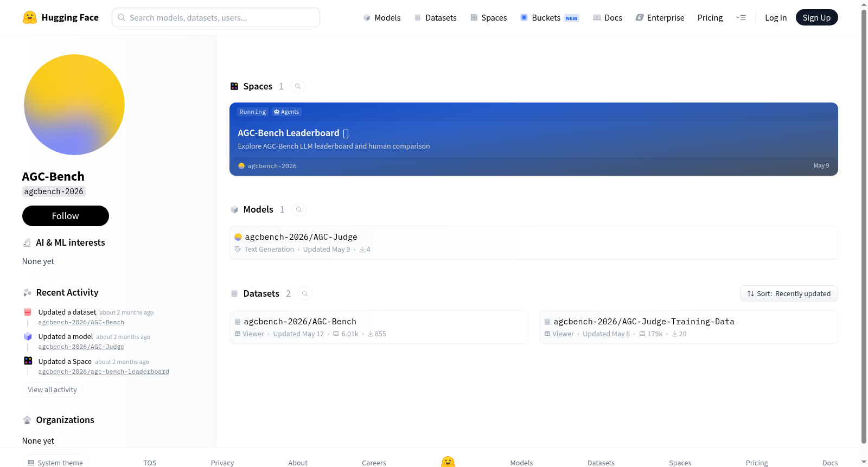This screenshot has height=467, width=868.
Task: Go to the Pricing page in the top navigation
Action: [710, 17]
